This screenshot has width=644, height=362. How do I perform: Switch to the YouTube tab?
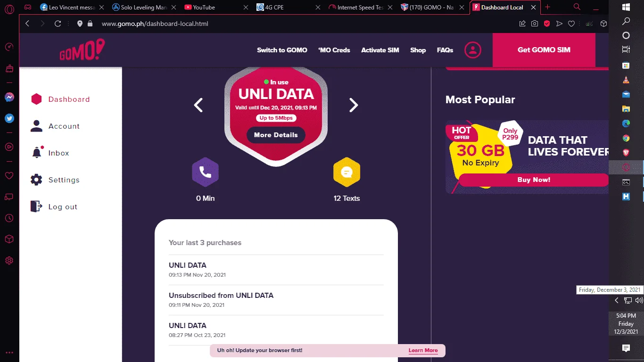click(x=216, y=8)
